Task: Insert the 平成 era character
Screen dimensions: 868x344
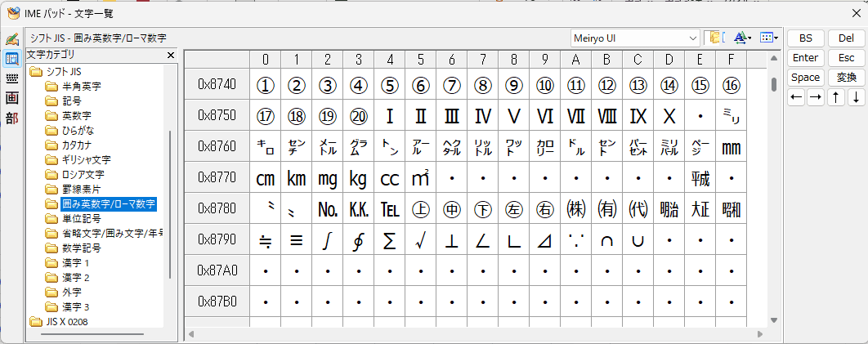Action: (x=700, y=177)
